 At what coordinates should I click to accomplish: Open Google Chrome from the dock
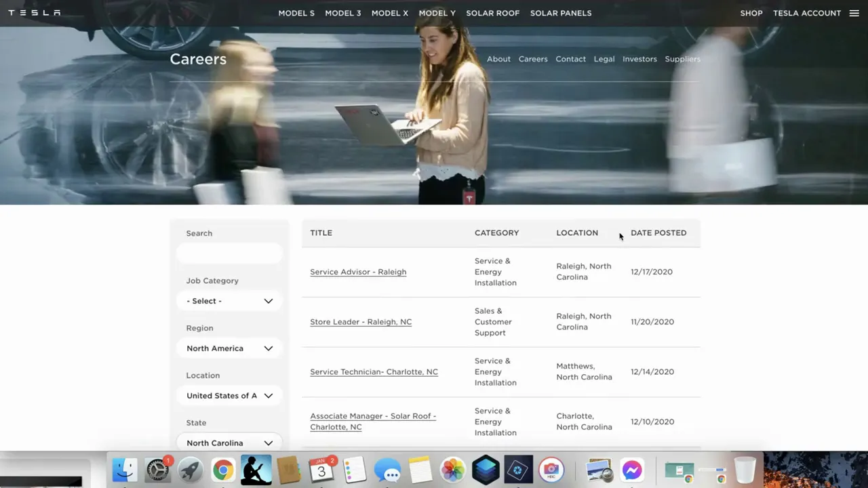(223, 470)
